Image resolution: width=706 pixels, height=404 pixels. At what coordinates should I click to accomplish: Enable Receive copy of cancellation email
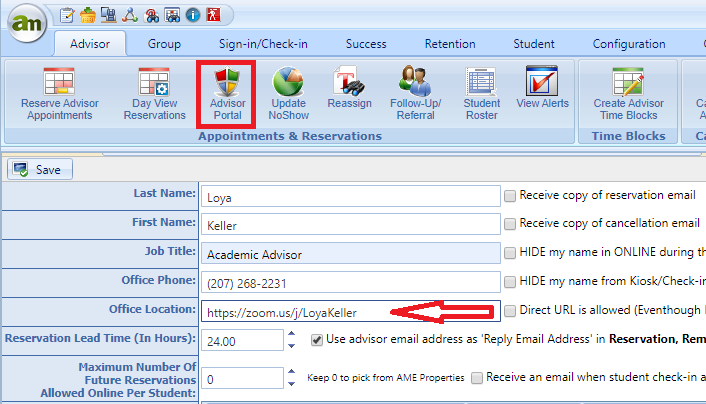[x=510, y=224]
